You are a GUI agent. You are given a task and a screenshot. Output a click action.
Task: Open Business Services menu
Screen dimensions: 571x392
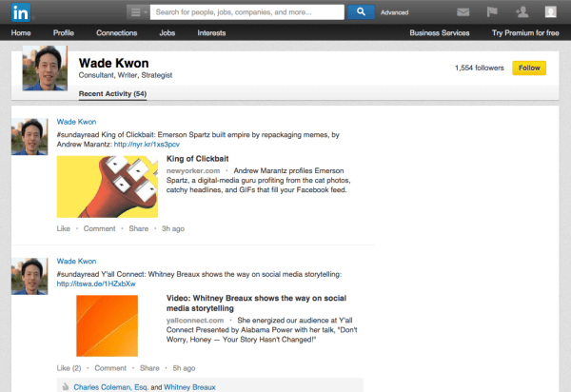[x=439, y=32]
